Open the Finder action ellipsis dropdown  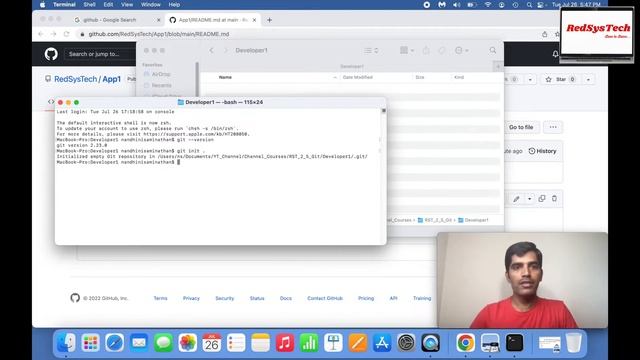(462, 50)
